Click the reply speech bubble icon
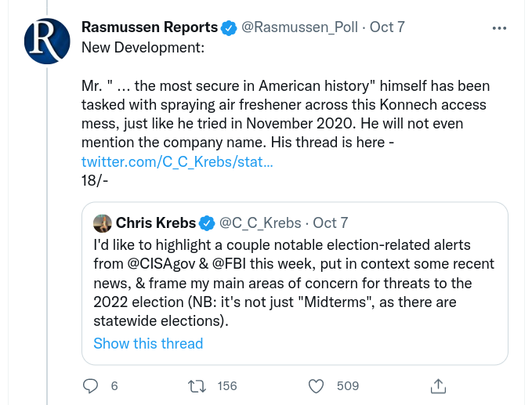This screenshot has width=532, height=405. pyautogui.click(x=92, y=385)
